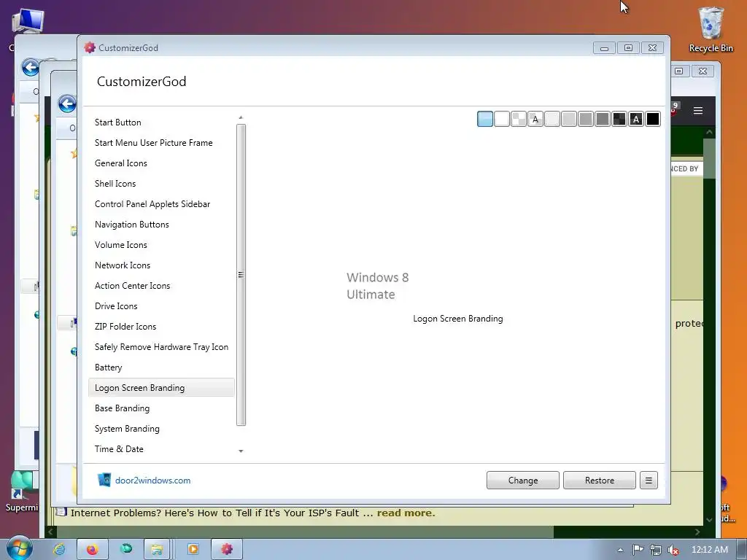Viewport: 747px width, 560px height.
Task: Click back arrow in front Explorer window
Action: click(x=66, y=104)
